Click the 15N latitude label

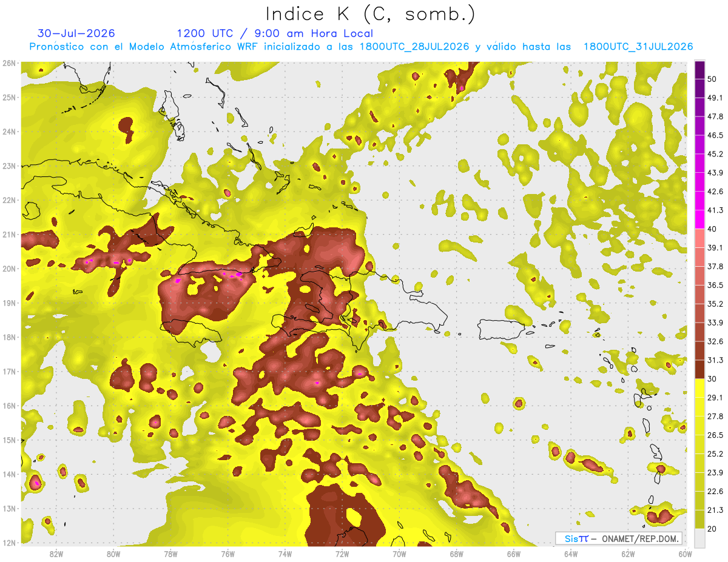[9, 440]
